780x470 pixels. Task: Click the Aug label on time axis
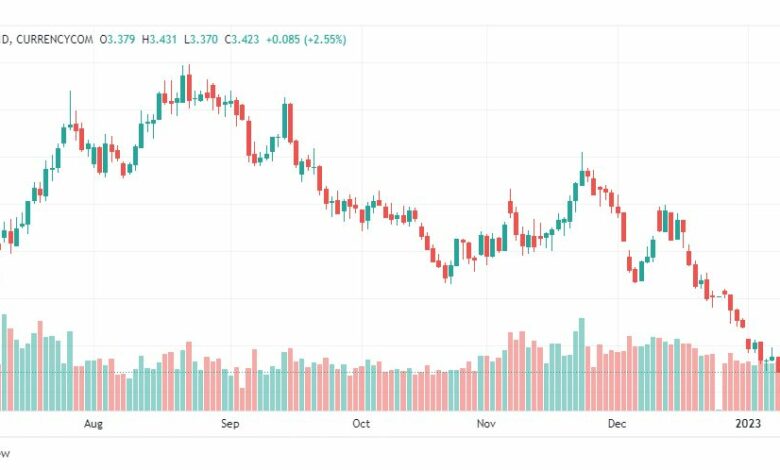tap(93, 424)
